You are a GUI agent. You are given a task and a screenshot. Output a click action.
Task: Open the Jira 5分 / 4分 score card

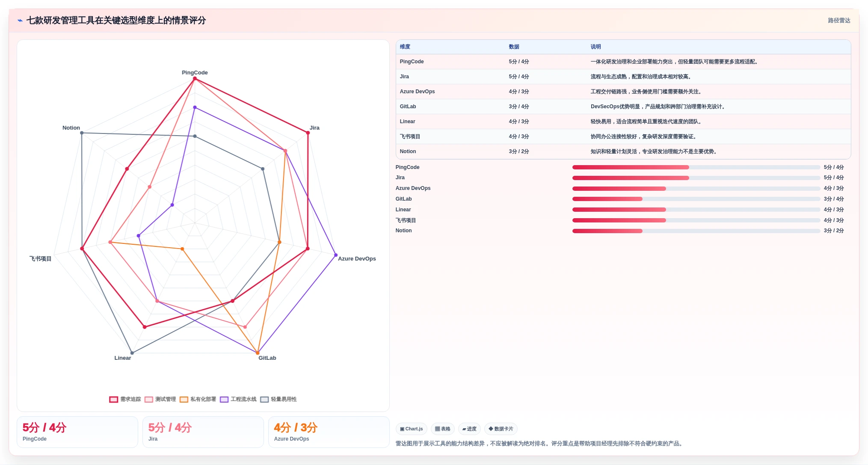click(x=203, y=432)
